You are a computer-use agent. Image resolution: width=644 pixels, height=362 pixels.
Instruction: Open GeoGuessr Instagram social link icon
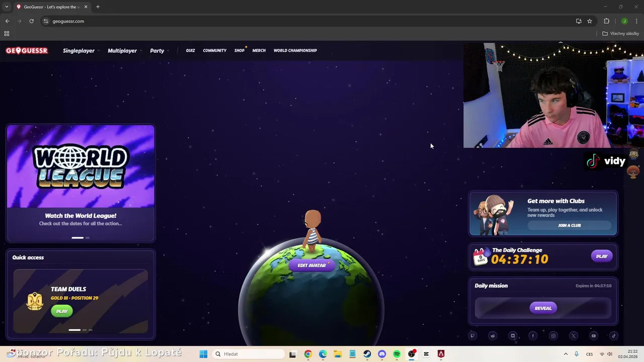coord(553,336)
